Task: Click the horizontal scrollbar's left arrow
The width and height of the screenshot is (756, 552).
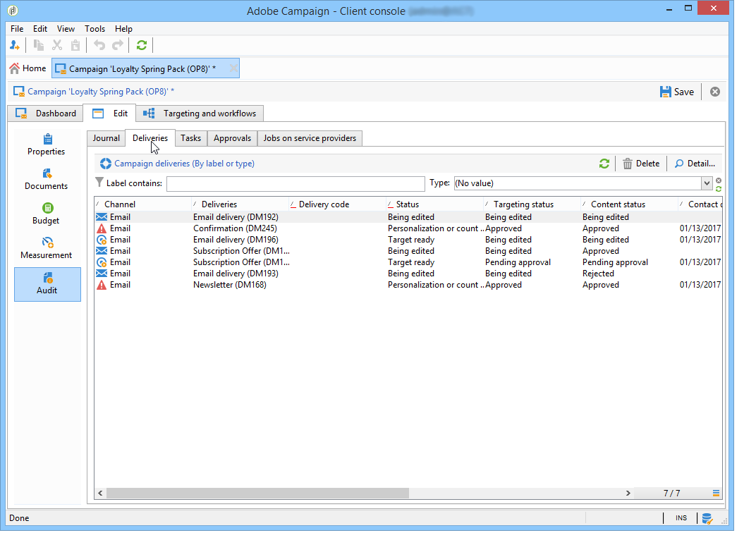Action: tap(100, 493)
